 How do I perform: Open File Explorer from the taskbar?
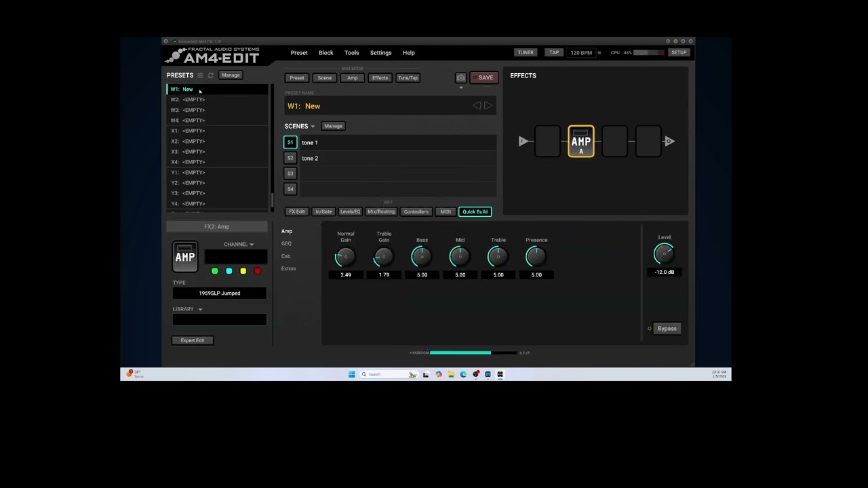451,374
